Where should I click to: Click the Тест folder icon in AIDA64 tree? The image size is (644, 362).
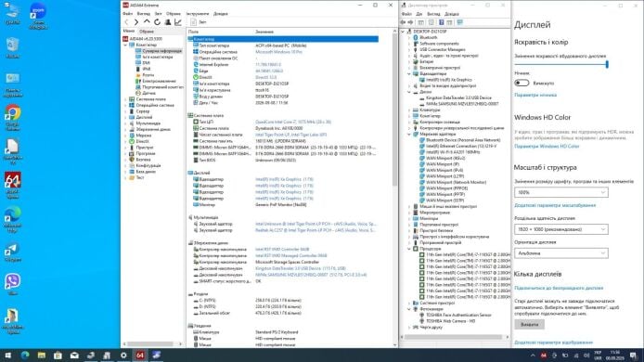pyautogui.click(x=132, y=177)
